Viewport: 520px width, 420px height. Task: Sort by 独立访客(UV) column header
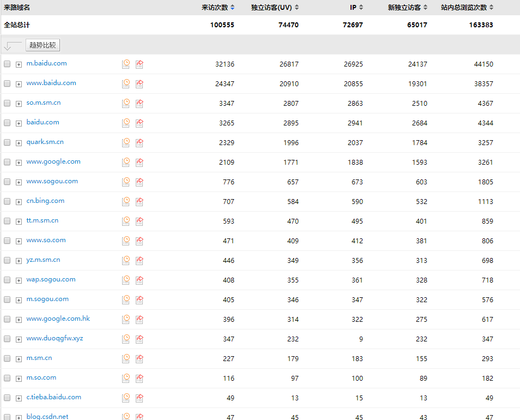pyautogui.click(x=275, y=7)
